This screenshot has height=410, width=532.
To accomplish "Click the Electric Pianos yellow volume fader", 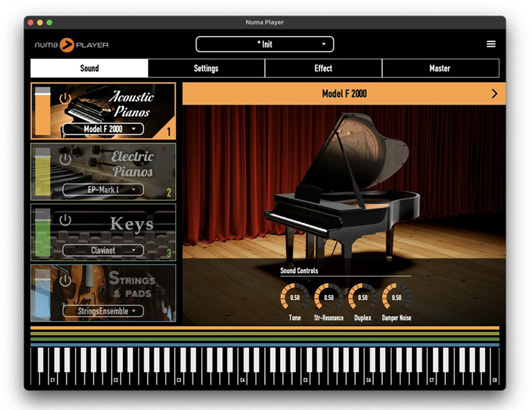I will (43, 172).
